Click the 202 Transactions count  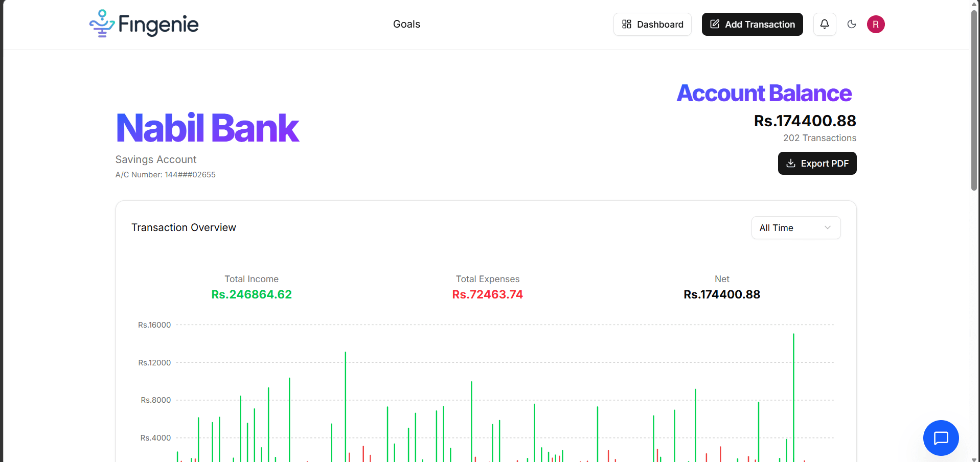819,138
